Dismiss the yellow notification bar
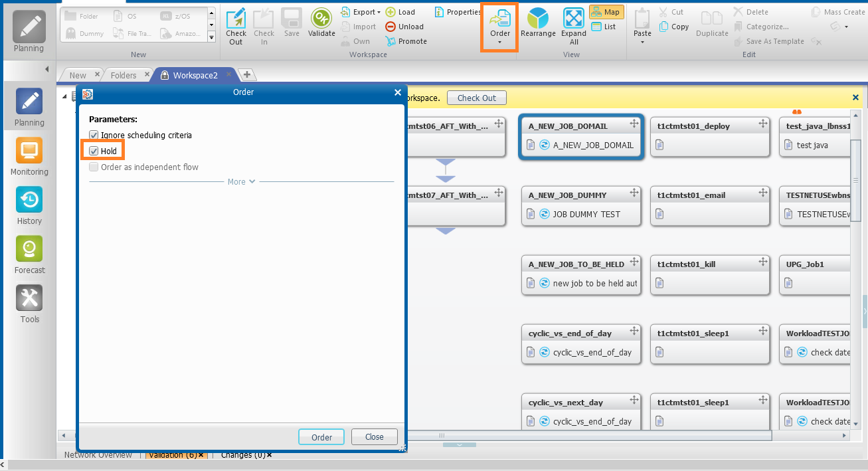The width and height of the screenshot is (868, 471). [x=855, y=98]
